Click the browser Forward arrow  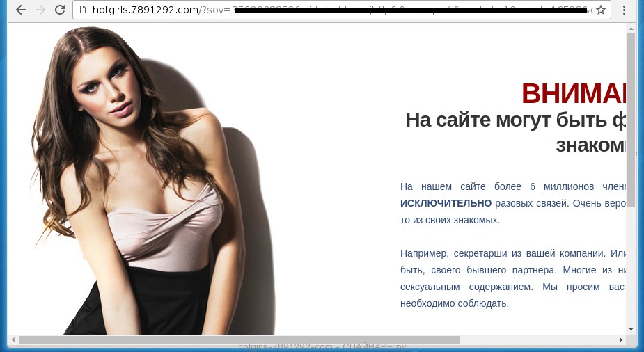pyautogui.click(x=40, y=10)
